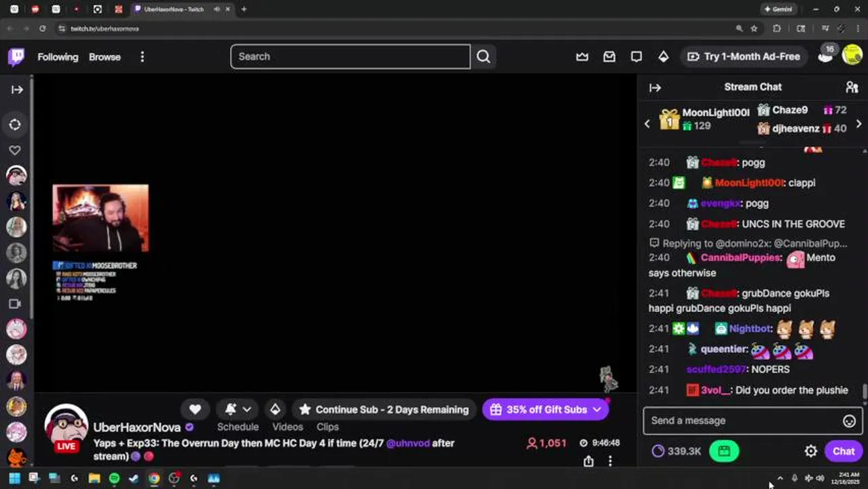The height and width of the screenshot is (489, 868).
Task: Click Nightbot username in chat
Action: [x=750, y=328]
